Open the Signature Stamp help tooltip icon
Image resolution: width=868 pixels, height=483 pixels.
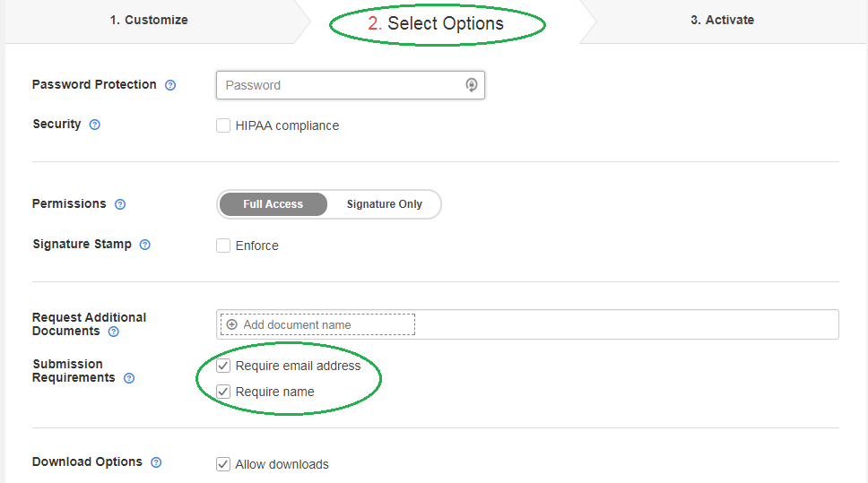[145, 245]
